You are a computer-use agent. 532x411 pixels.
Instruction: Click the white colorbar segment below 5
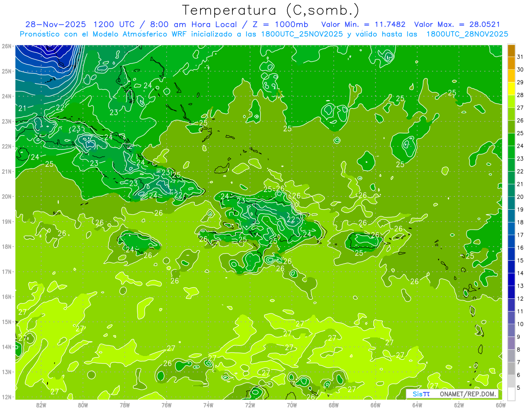tap(511, 394)
